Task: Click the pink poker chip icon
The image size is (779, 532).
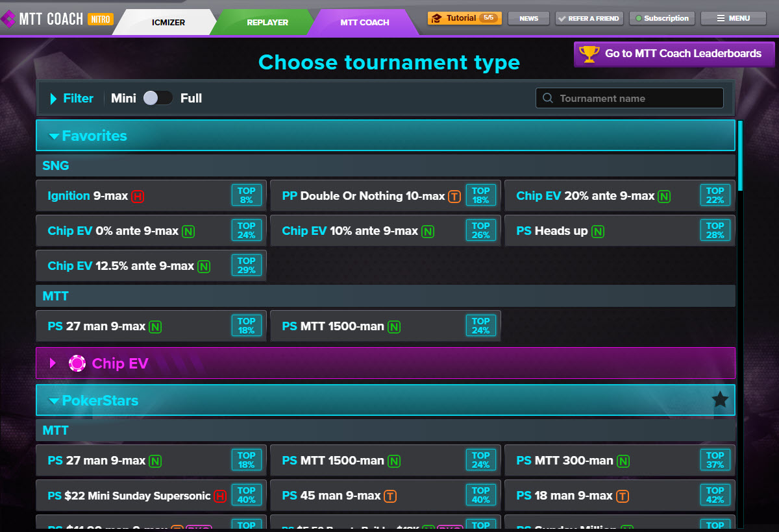Action: [77, 363]
